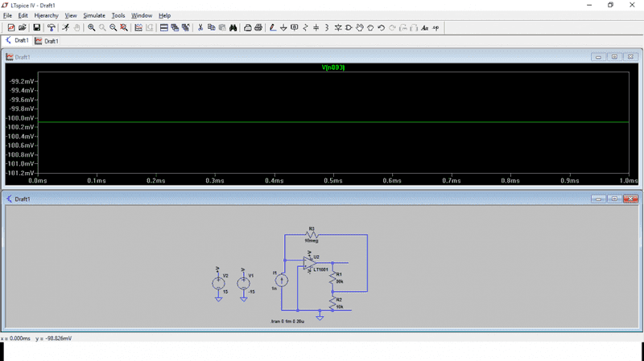Click the .tran simulation directive text
644x361 pixels.
[287, 322]
